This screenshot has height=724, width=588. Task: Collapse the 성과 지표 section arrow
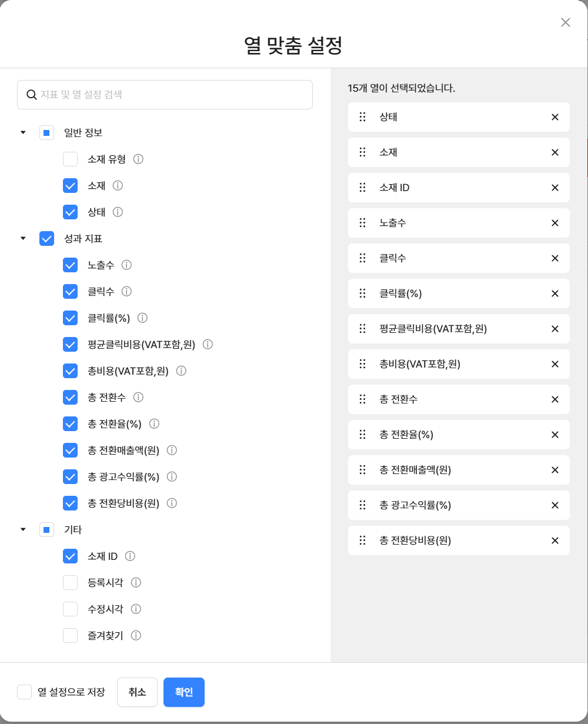point(24,238)
